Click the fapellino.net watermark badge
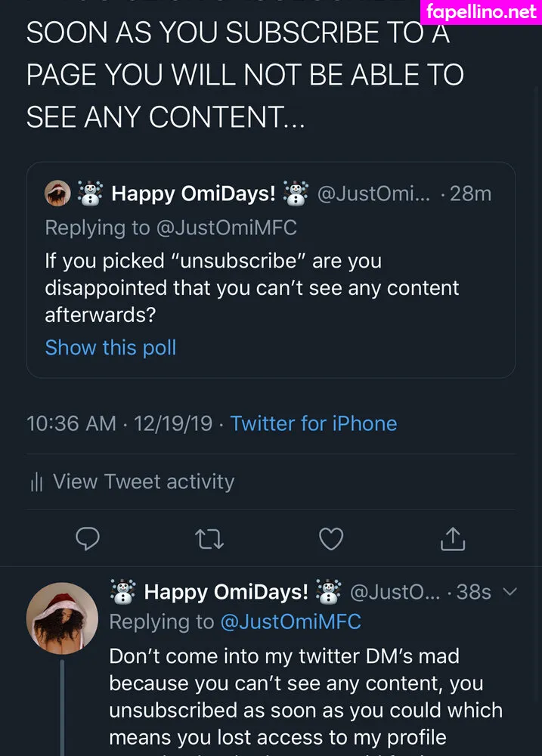542x756 pixels. click(x=481, y=11)
